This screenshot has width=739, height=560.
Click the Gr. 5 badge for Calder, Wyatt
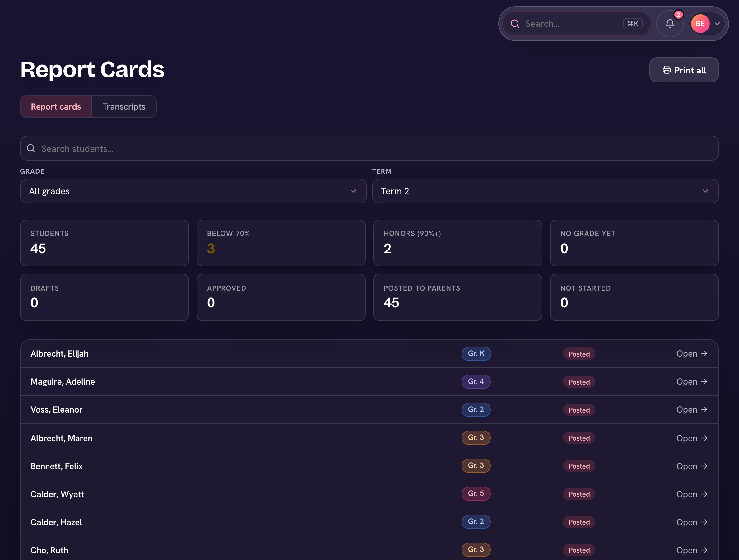pos(476,493)
